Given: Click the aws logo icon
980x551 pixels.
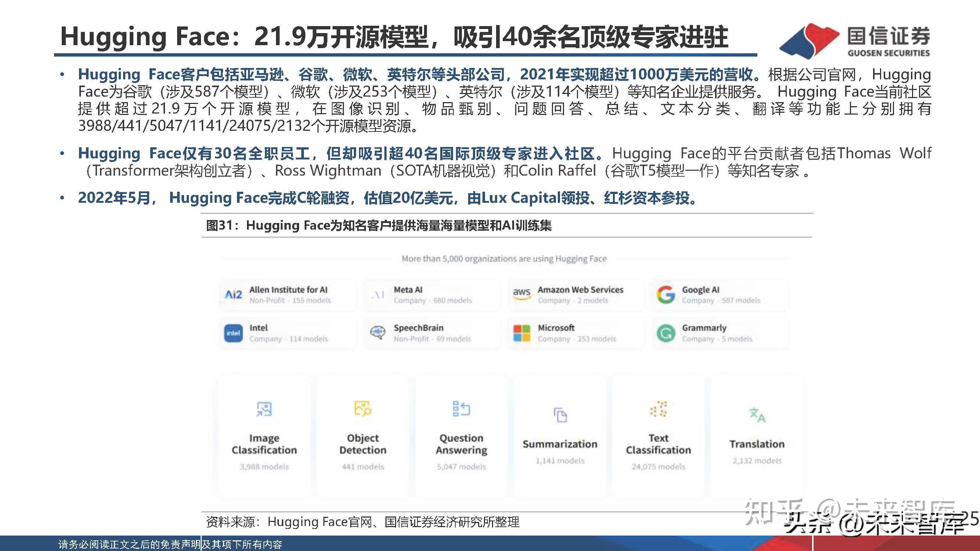Looking at the screenshot, I should 521,294.
